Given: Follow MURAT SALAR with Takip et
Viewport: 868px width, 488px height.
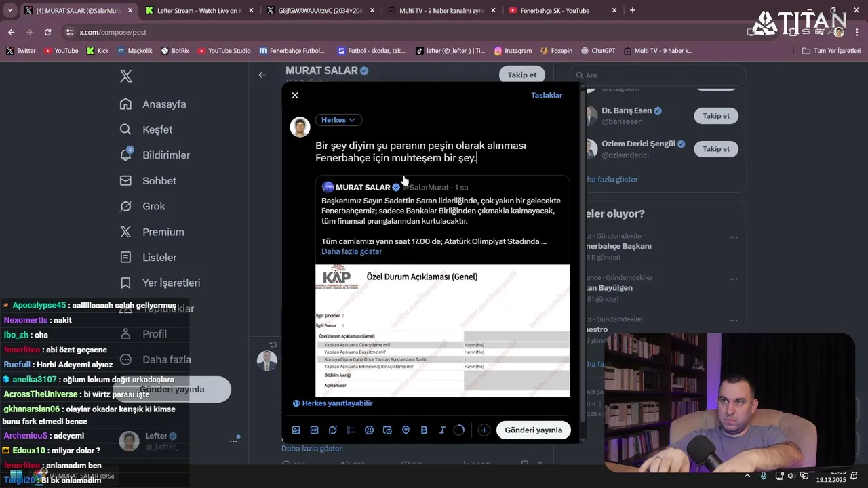Looking at the screenshot, I should pyautogui.click(x=522, y=75).
